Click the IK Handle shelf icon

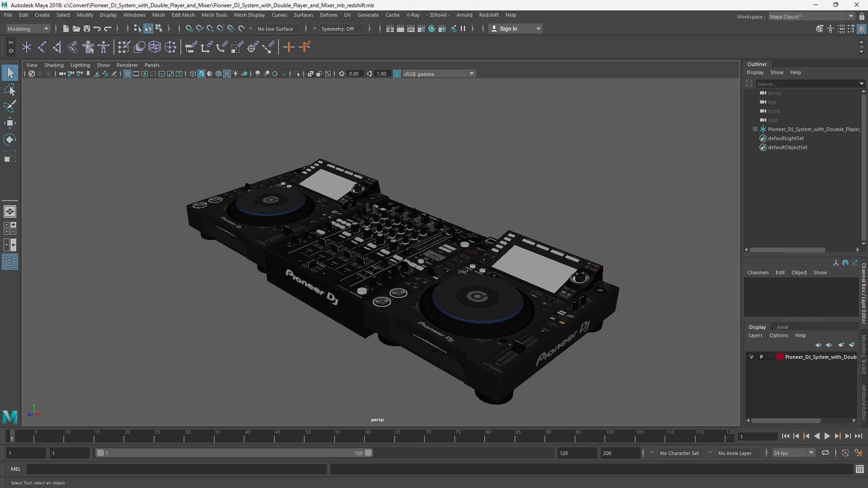click(57, 47)
